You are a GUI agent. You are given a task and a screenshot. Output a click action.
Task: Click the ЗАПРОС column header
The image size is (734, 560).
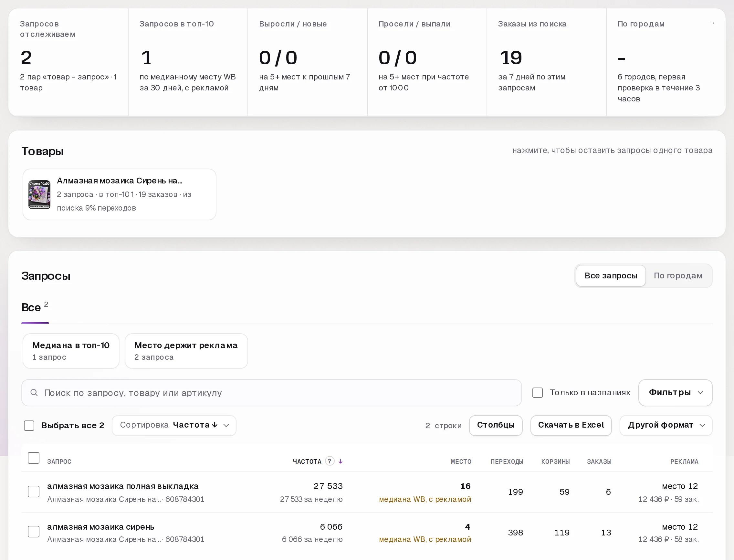click(x=59, y=462)
